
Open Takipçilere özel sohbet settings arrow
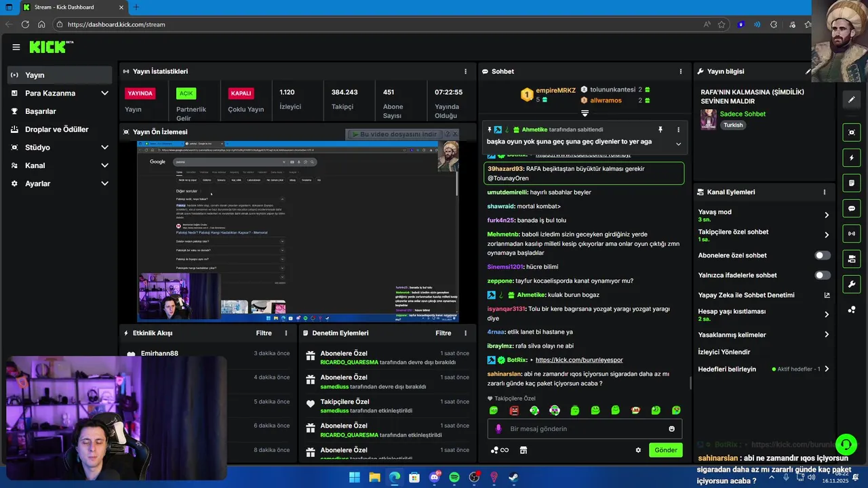point(827,235)
